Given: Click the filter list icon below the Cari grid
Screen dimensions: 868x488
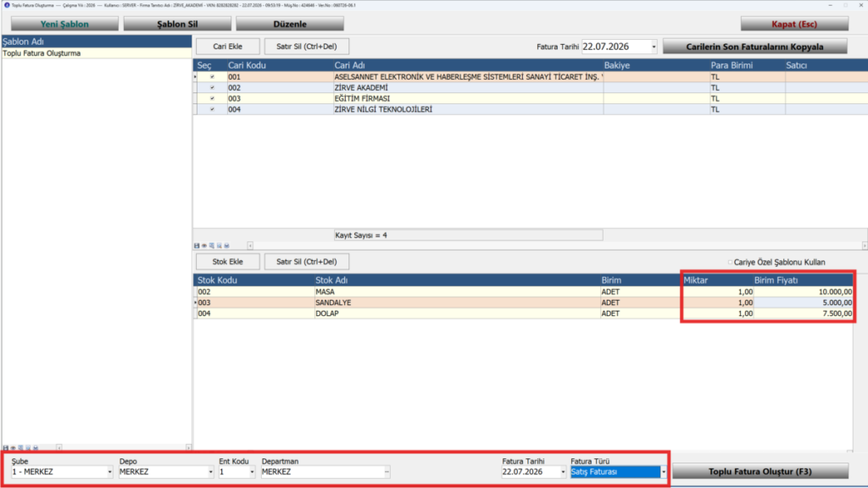Looking at the screenshot, I should tap(211, 246).
